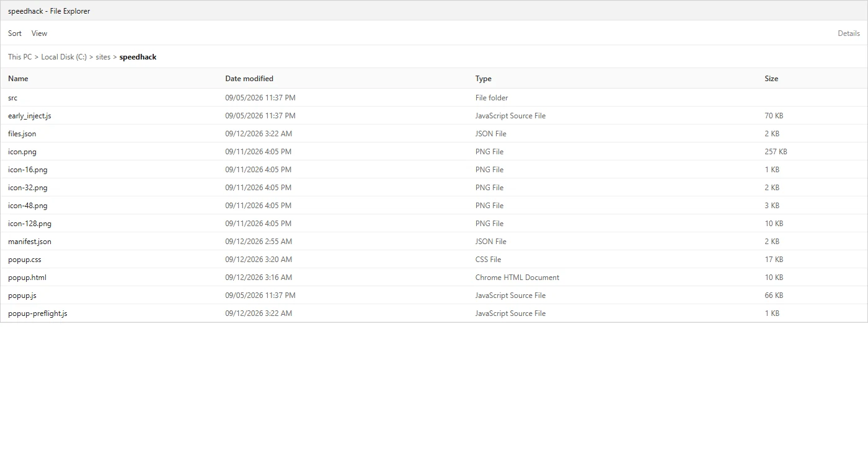Image resolution: width=868 pixels, height=451 pixels.
Task: Click the speedhack breadcrumb segment
Action: pos(138,57)
